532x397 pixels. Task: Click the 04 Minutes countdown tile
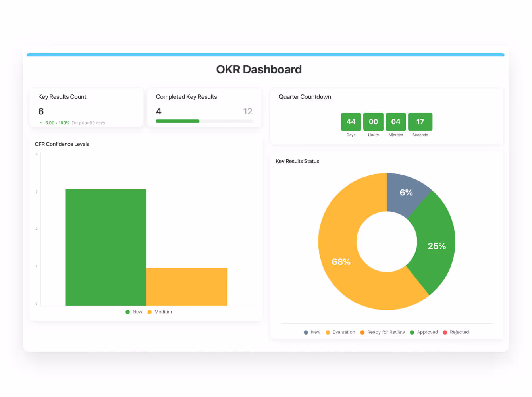(396, 122)
